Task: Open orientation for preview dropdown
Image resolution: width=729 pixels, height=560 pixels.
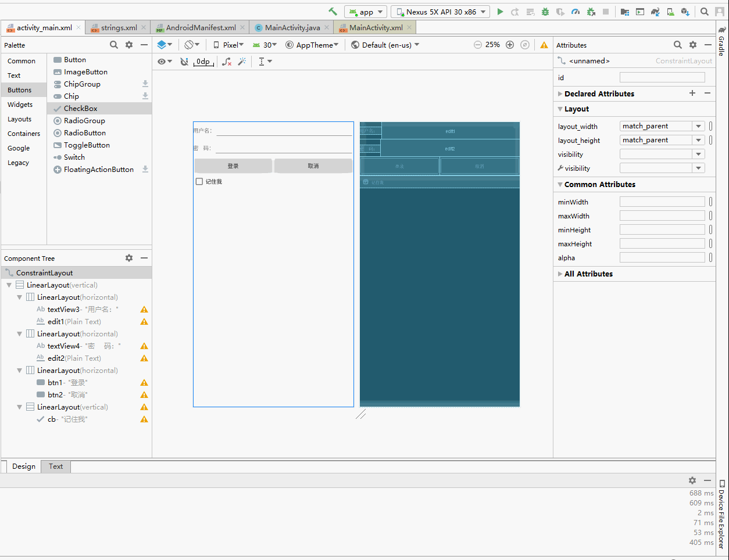Action: click(x=192, y=45)
